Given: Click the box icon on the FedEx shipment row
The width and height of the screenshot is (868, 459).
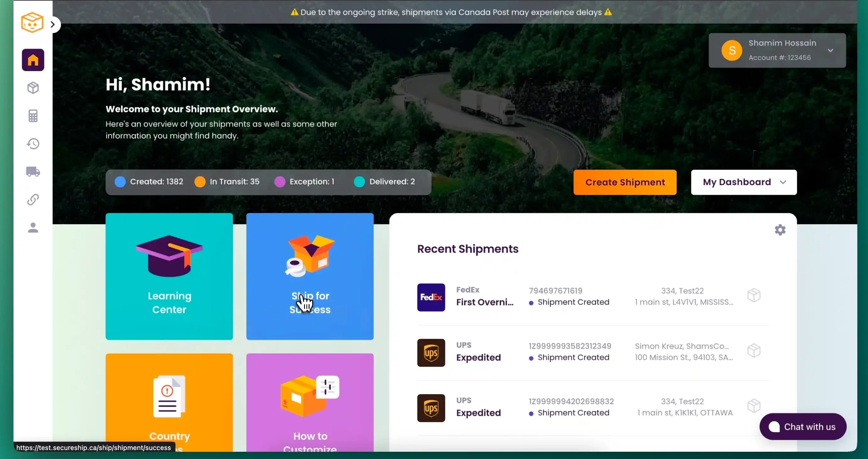Looking at the screenshot, I should 754,295.
